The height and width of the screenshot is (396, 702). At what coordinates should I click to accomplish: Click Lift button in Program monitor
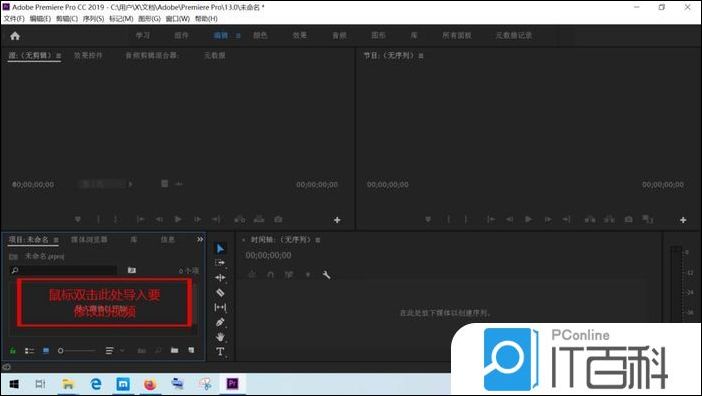click(x=590, y=219)
